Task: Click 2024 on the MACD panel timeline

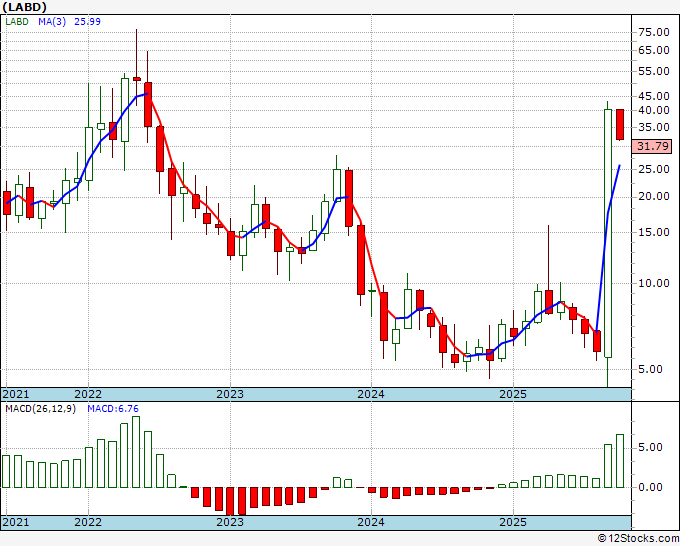Action: tap(371, 522)
